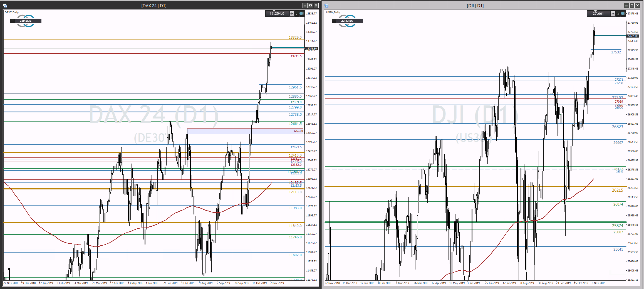Viewport: 644px width, 289px height.
Task: Select the 12113.0 level label in DAX
Action: pyautogui.click(x=295, y=192)
